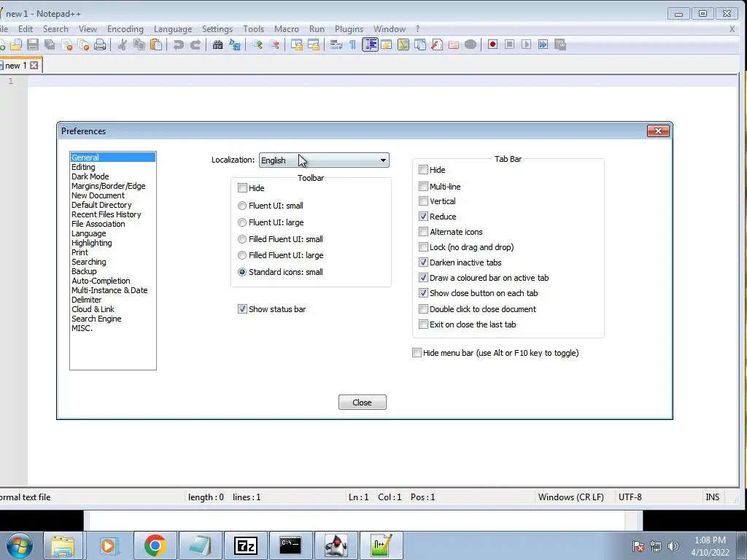The width and height of the screenshot is (747, 560).
Task: Click the Cut scissors icon
Action: click(x=122, y=44)
